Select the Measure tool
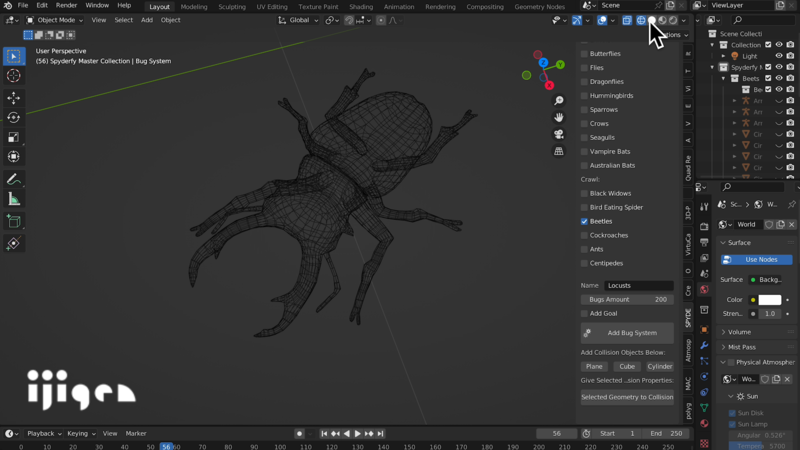800x450 pixels. (x=14, y=199)
